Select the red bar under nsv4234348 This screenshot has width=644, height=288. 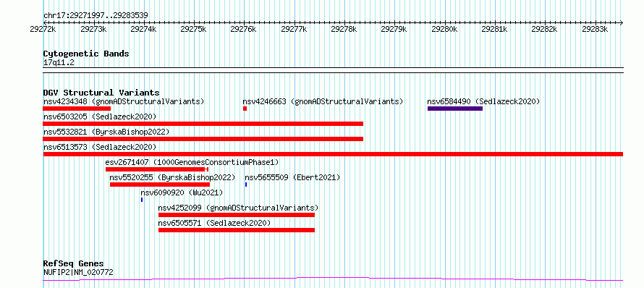[x=77, y=109]
